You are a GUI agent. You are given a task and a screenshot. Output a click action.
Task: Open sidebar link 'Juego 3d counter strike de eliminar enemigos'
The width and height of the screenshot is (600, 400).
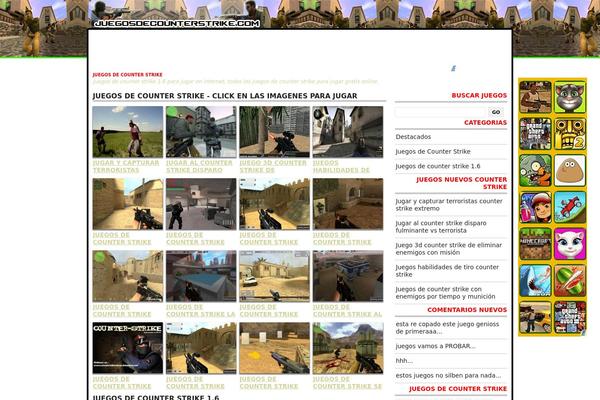(448, 249)
